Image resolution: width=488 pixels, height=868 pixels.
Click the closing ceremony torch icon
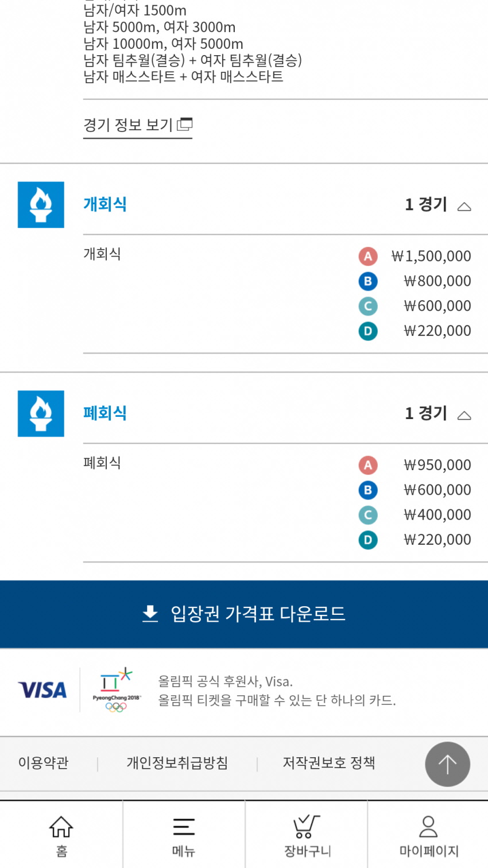(x=41, y=414)
